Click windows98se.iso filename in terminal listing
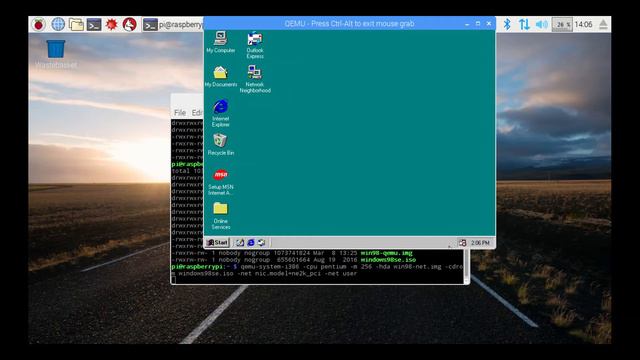640x360 pixels. pyautogui.click(x=388, y=260)
